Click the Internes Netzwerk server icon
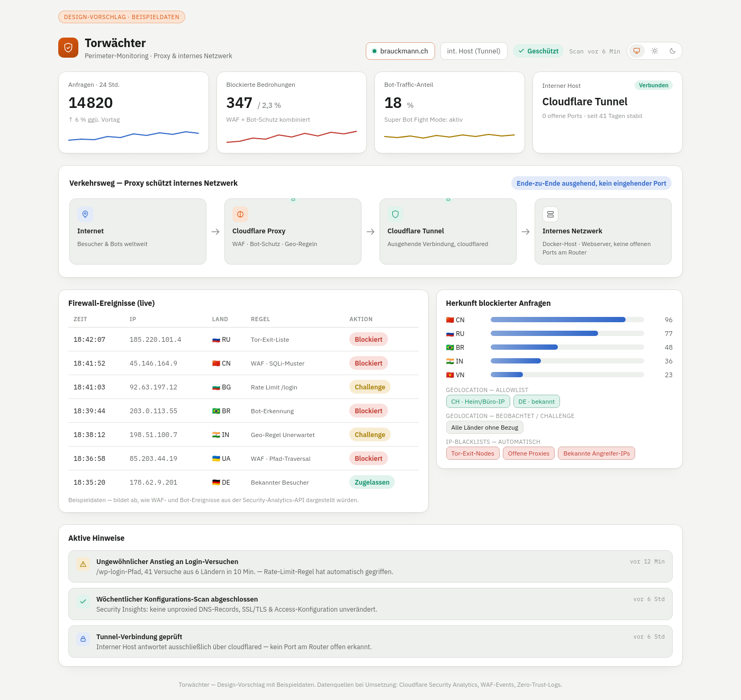 click(550, 214)
